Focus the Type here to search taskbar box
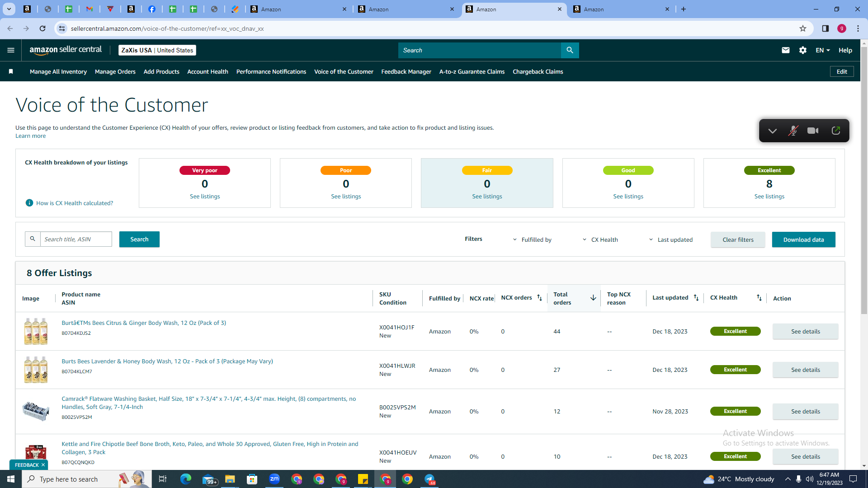The height and width of the screenshot is (488, 868). (x=86, y=479)
